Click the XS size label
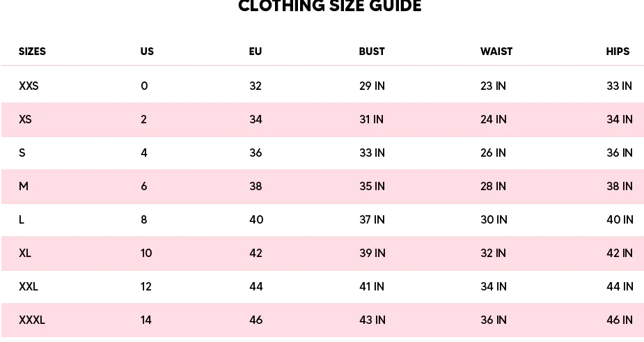 (x=25, y=119)
